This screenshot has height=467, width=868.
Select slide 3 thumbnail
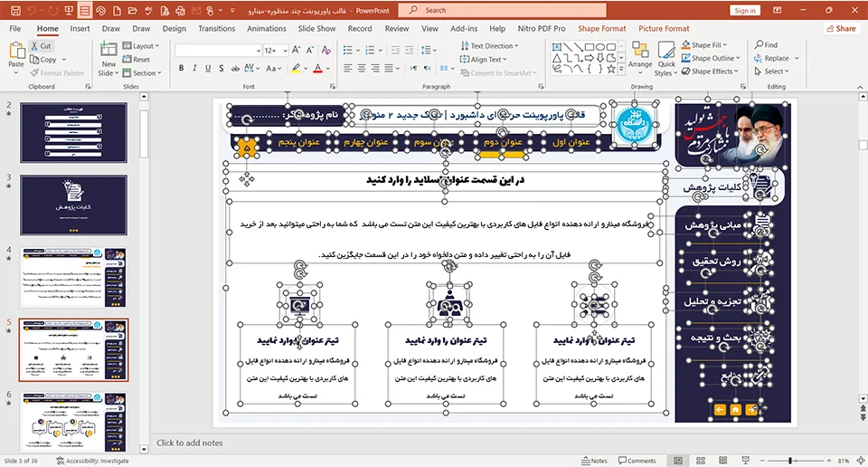(73, 205)
